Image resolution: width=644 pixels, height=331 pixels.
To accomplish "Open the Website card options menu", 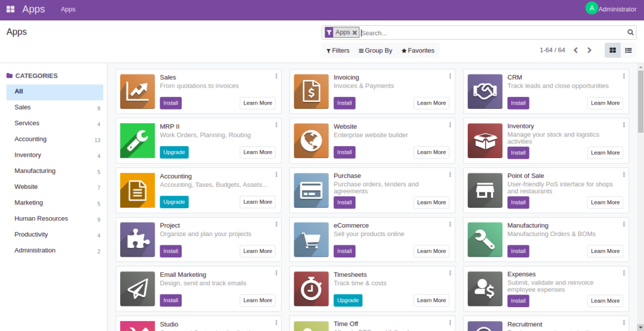I will (x=450, y=125).
